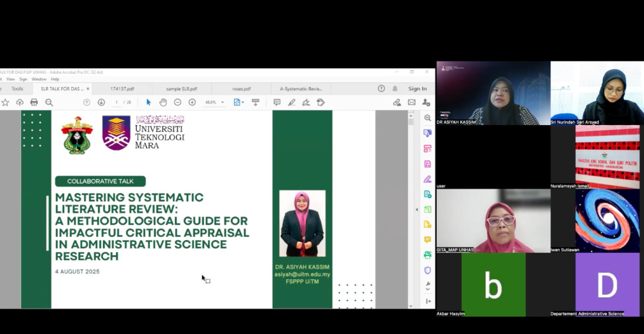Open the roses.pdf tab
Viewport: 644px width, 334px height.
[241, 89]
